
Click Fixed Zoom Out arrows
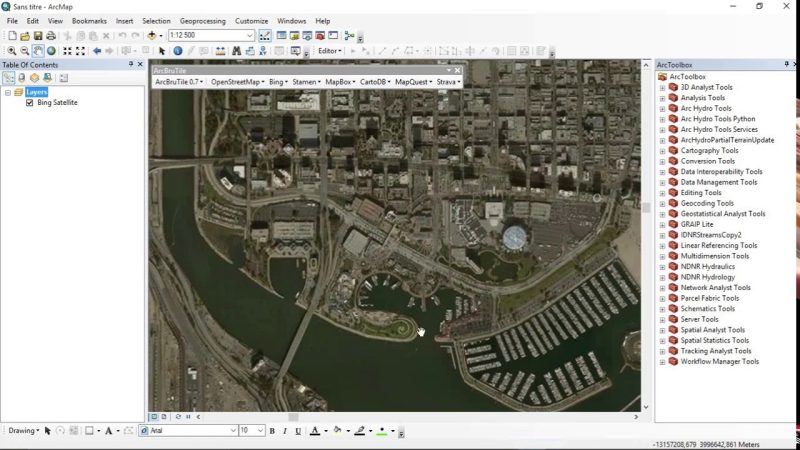point(81,51)
